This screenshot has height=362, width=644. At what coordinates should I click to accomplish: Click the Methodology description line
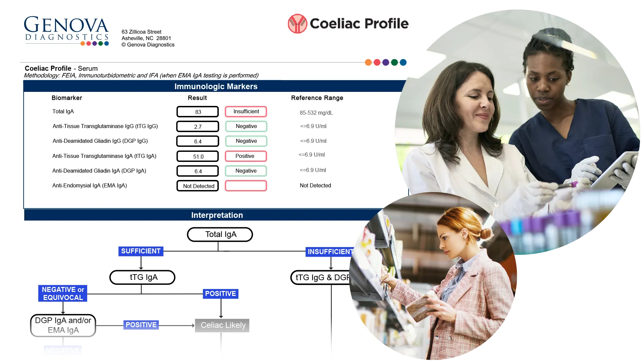tap(141, 75)
